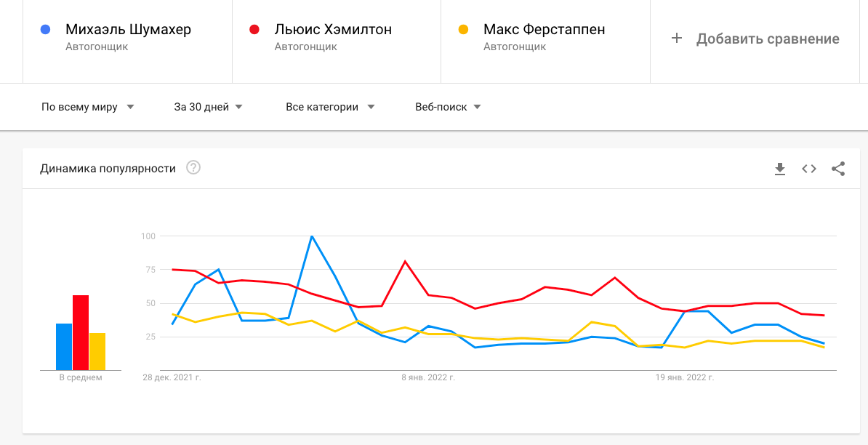Viewport: 868px width, 445px height.
Task: Select the blue dot of Михаэль Шумахер
Action: coord(45,29)
